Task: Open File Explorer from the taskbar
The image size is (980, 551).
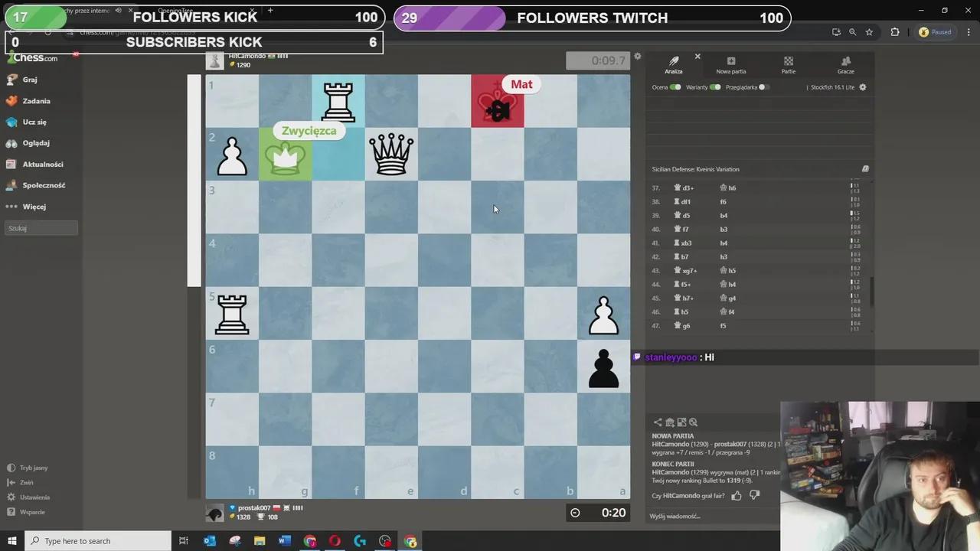Action: pyautogui.click(x=260, y=541)
